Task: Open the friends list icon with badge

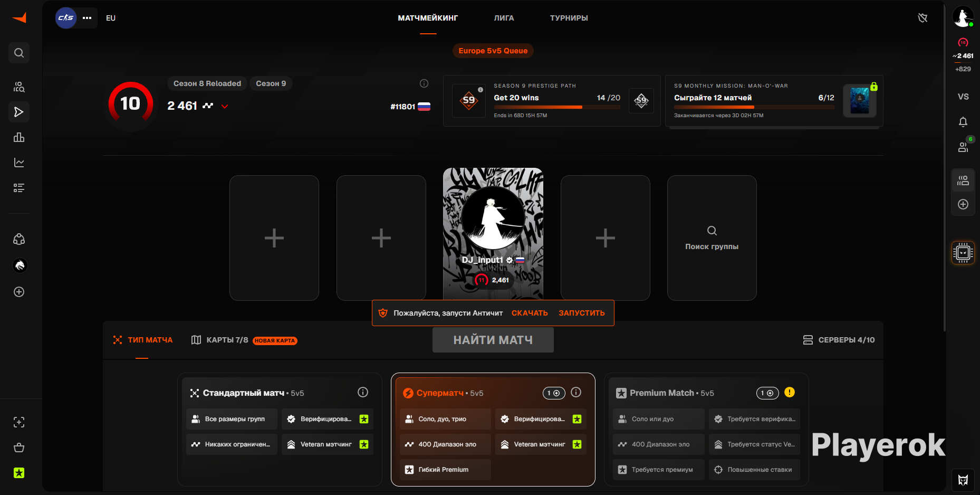Action: pyautogui.click(x=963, y=147)
